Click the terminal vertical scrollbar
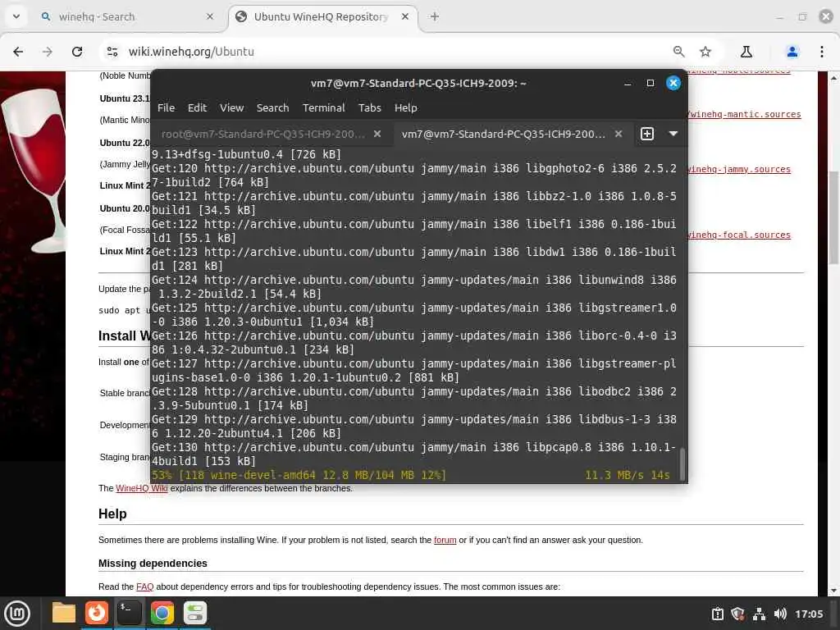The height and width of the screenshot is (630, 840). [x=682, y=464]
